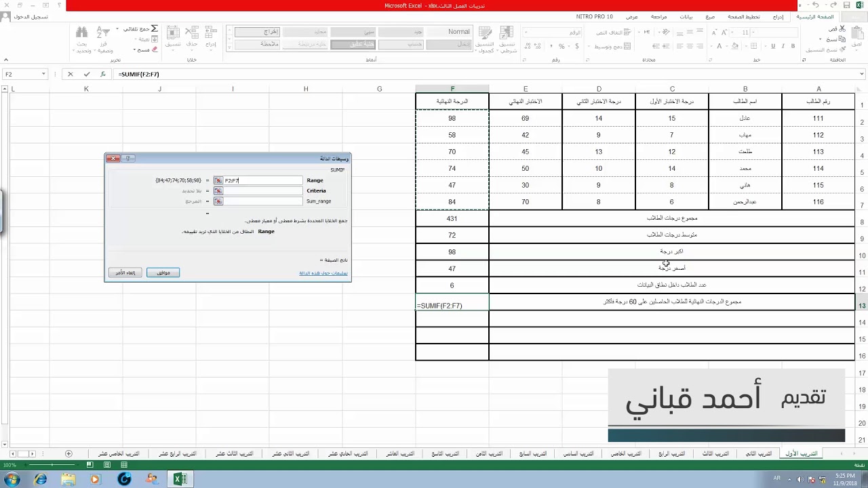Open the NITRO PRO 10 tab
868x488 pixels.
pos(595,16)
